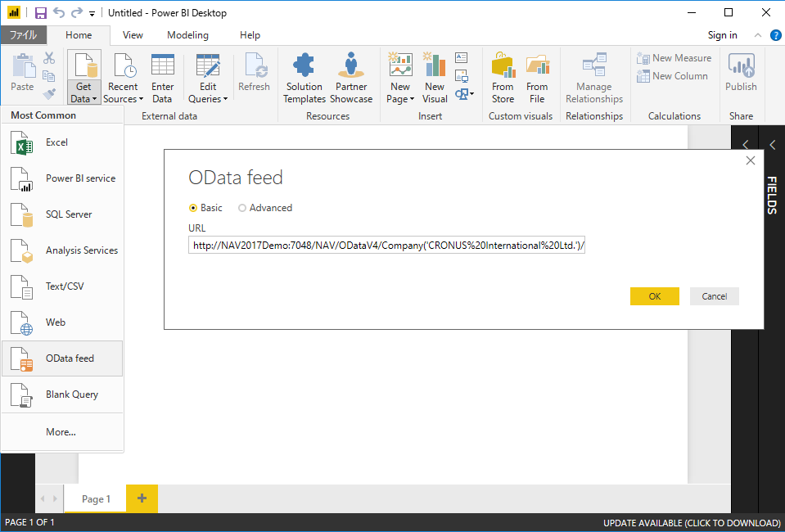Open the Quick Access Toolbar customize arrow

pos(92,14)
